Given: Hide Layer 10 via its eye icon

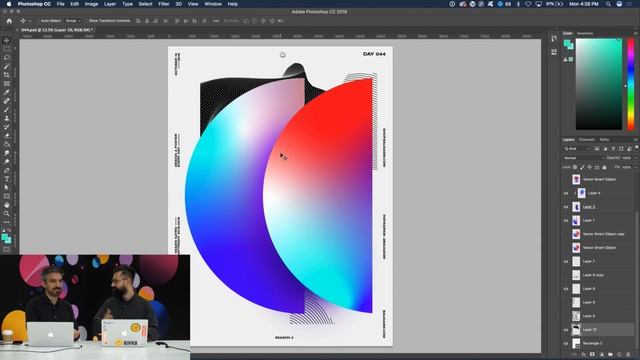Looking at the screenshot, I should [x=566, y=330].
